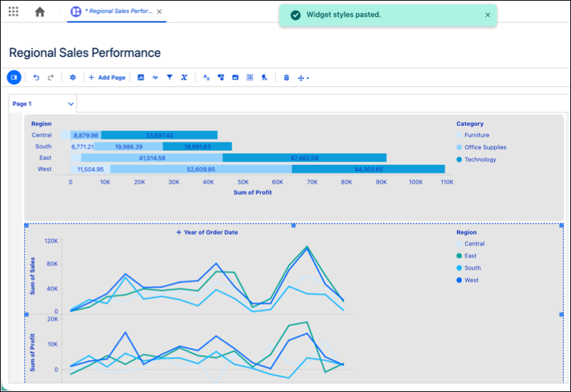571x392 pixels.
Task: Go to the Home icon
Action: click(40, 11)
